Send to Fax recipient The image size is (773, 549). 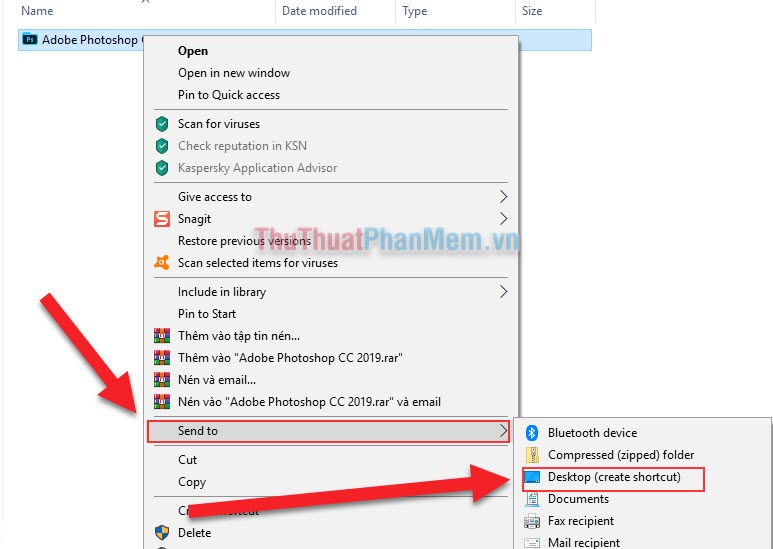click(x=581, y=521)
